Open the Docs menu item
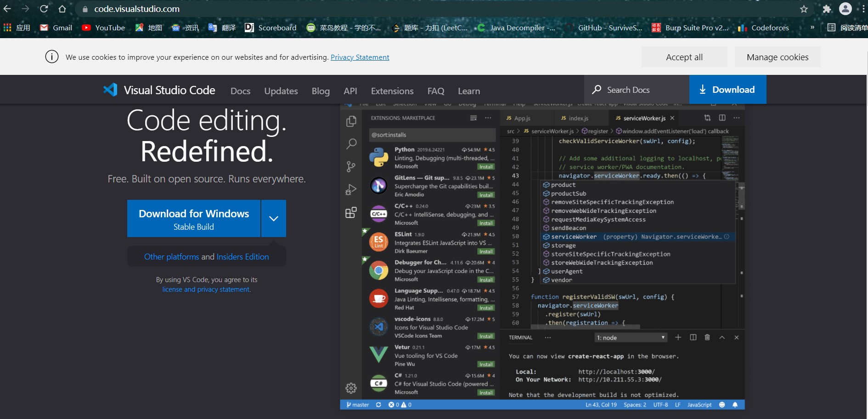The width and height of the screenshot is (868, 419). click(241, 91)
